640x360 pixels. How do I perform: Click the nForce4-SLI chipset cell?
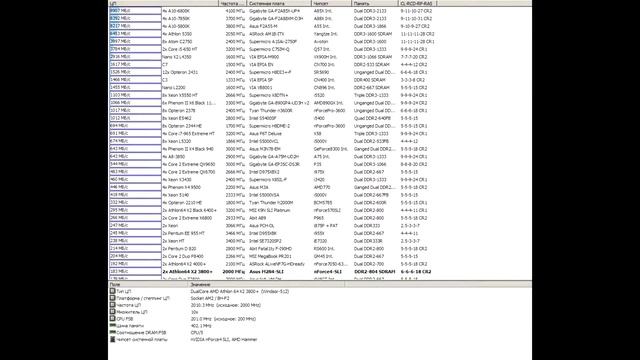click(x=328, y=271)
